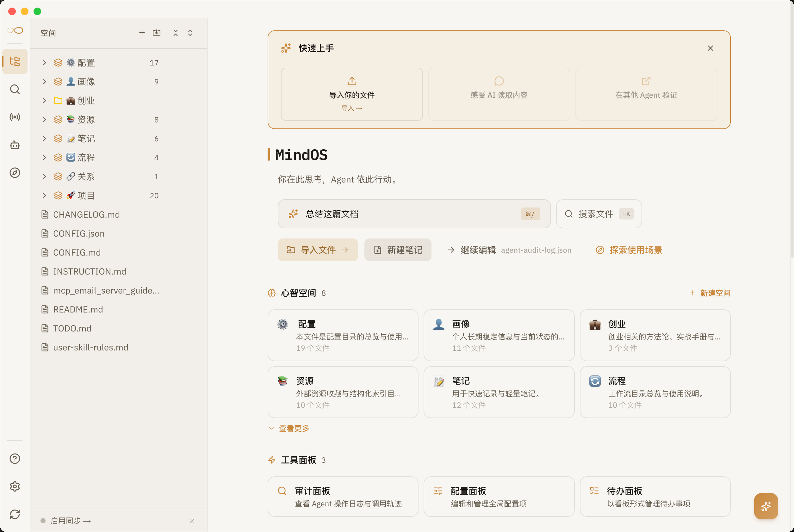794x532 pixels.
Task: Expand the 关系 folder
Action: 45,177
